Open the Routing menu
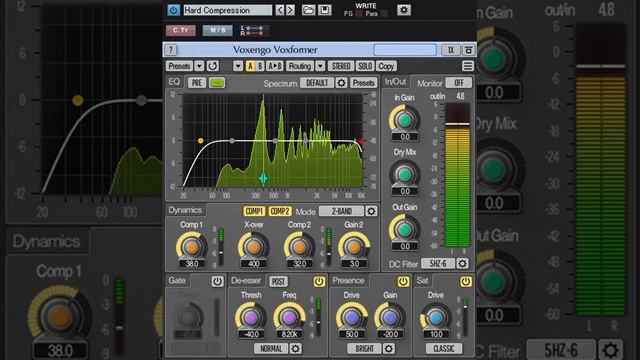The width and height of the screenshot is (640, 360). point(300,66)
